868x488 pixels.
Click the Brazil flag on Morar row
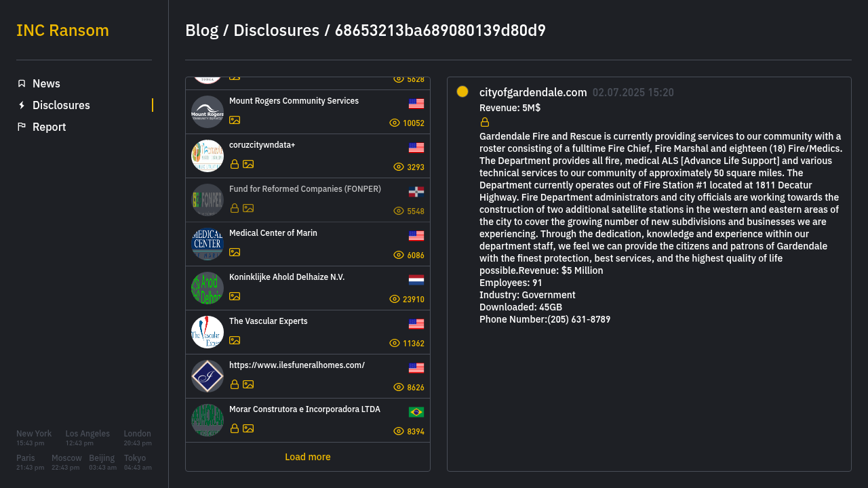(x=416, y=412)
